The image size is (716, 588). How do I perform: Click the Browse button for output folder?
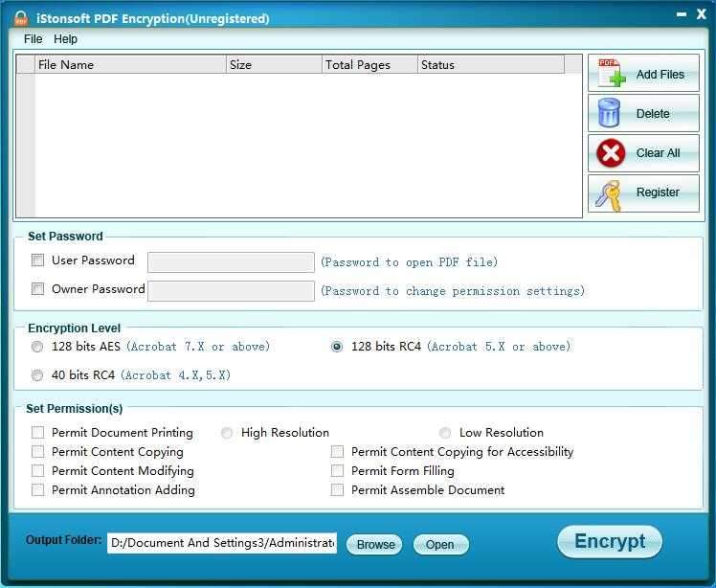374,545
